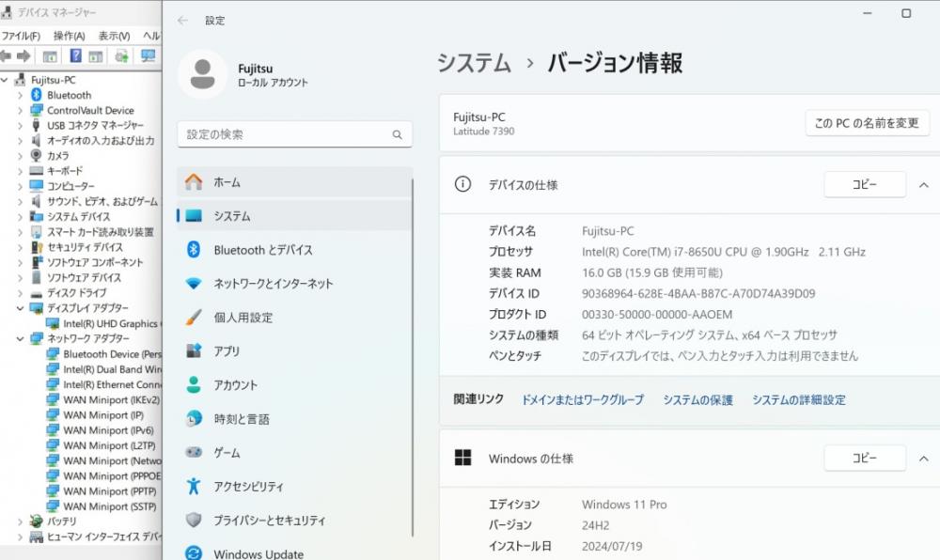The width and height of the screenshot is (940, 560).
Task: Expand the バッテリ tree node arrow
Action: [20, 521]
